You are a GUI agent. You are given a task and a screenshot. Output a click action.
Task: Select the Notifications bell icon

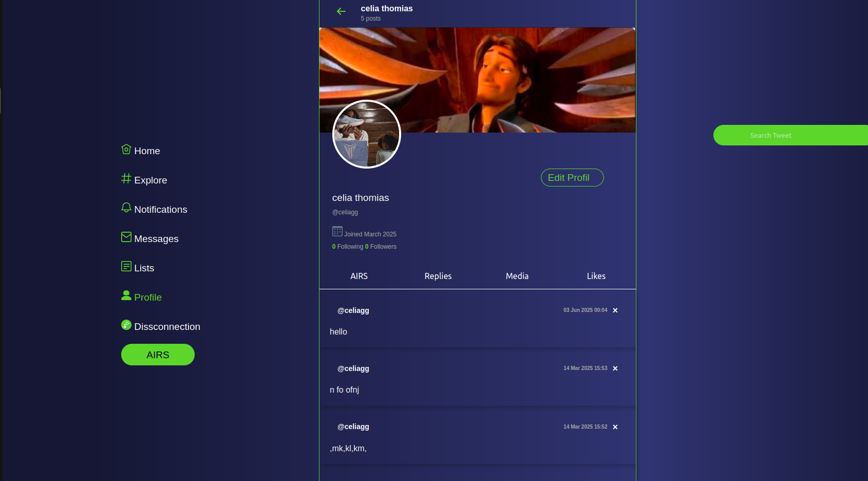126,208
